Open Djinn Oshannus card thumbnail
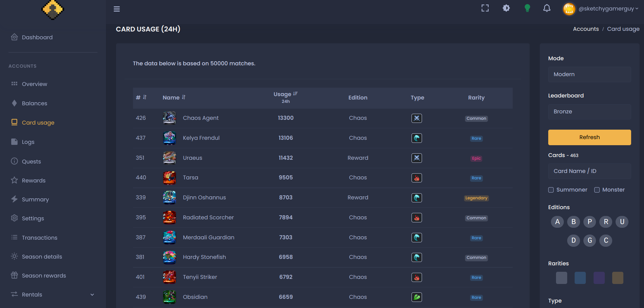Image resolution: width=644 pixels, height=308 pixels. (170, 198)
